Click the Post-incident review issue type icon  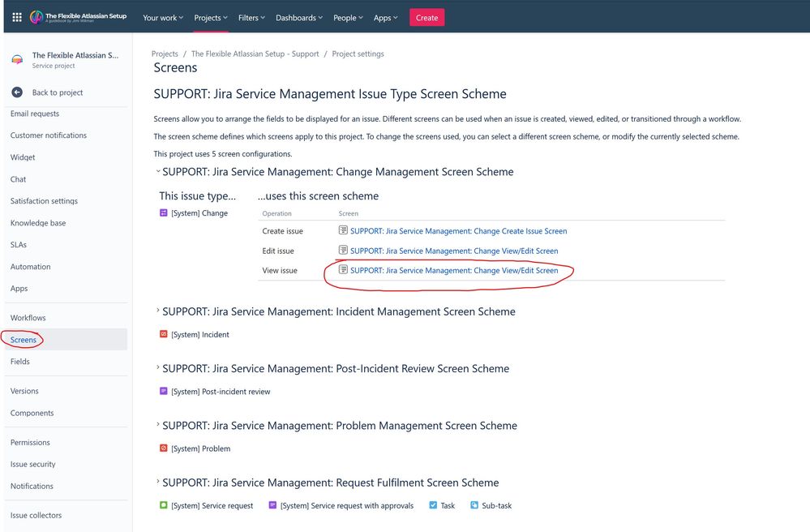tap(163, 391)
